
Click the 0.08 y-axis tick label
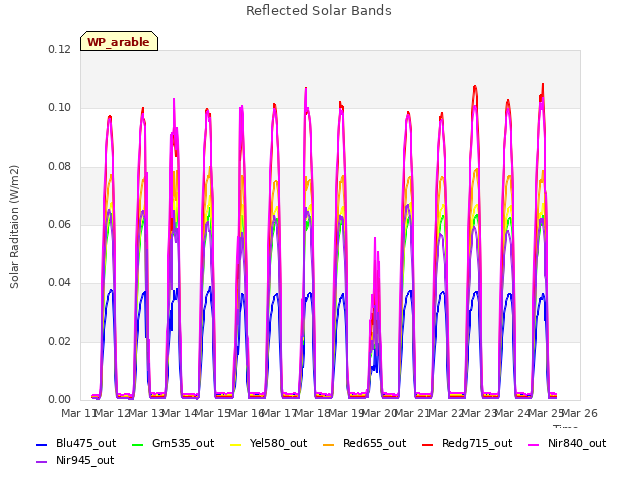point(60,167)
